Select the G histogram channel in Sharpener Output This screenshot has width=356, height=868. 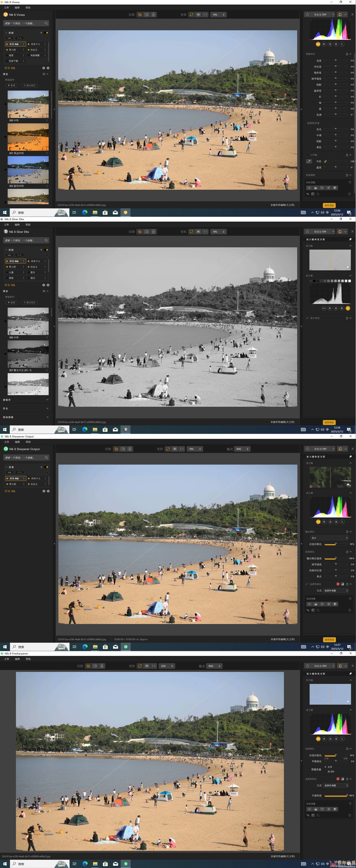330,522
